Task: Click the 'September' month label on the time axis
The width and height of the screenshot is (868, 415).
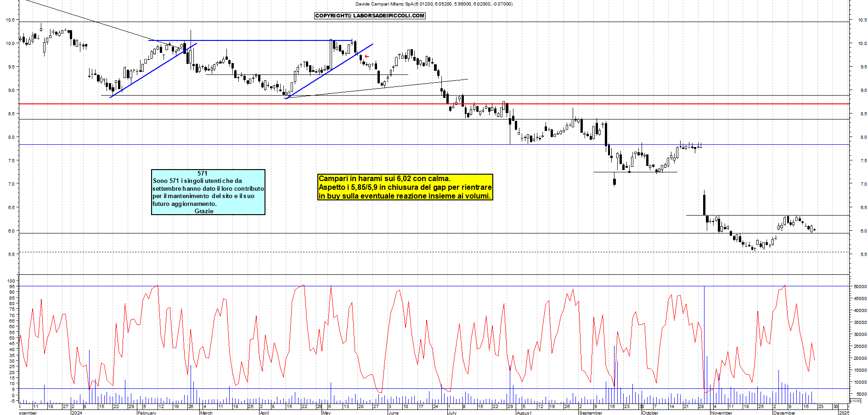Action: point(591,413)
